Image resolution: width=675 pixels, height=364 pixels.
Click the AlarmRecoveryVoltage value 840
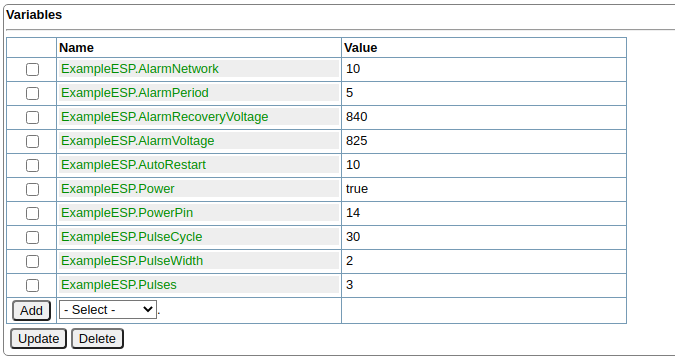click(x=484, y=117)
